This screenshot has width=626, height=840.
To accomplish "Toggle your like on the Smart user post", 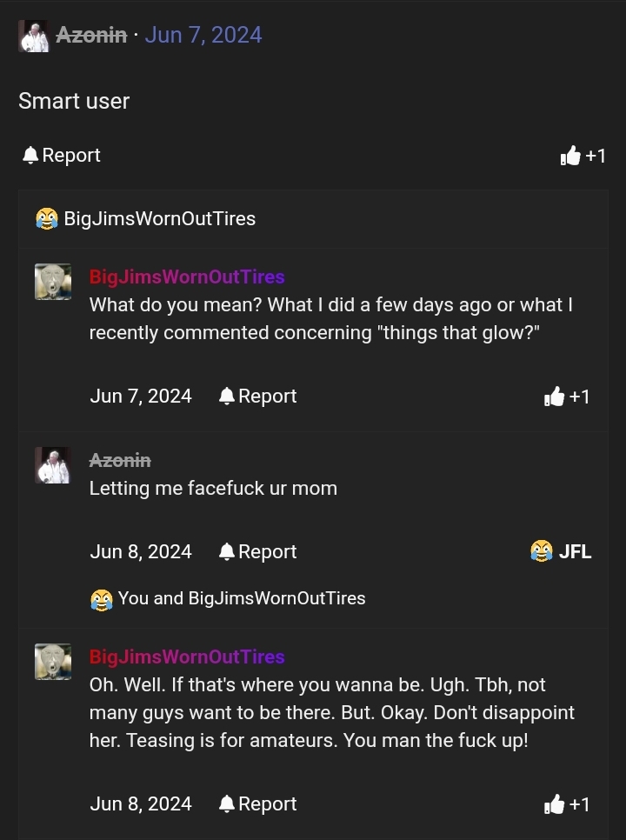I will [583, 155].
